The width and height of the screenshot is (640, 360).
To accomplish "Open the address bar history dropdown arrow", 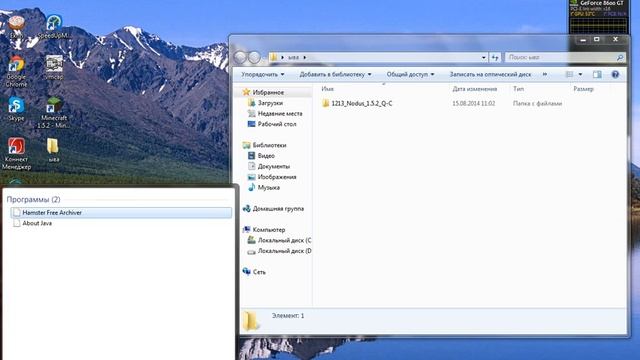I will (484, 58).
